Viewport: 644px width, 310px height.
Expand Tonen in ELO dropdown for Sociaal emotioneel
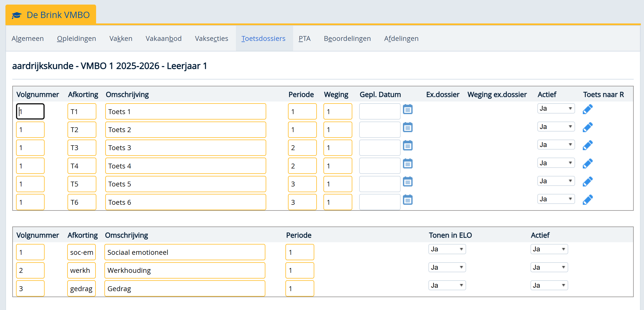[447, 249]
